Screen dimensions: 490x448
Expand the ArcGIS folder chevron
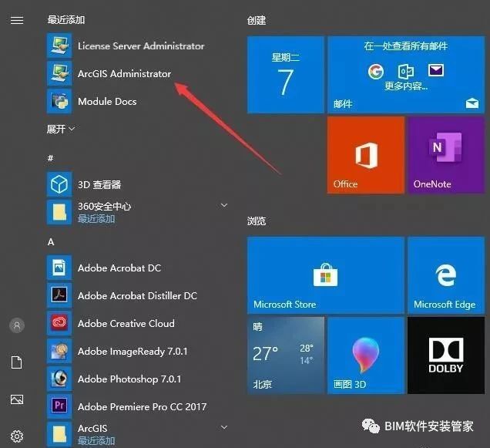224,427
